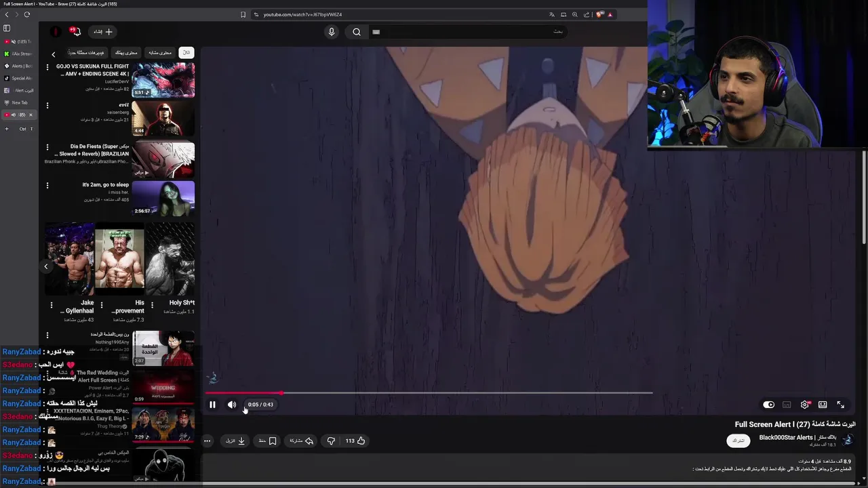Switch to theater mode view
The image size is (868, 488).
click(823, 405)
